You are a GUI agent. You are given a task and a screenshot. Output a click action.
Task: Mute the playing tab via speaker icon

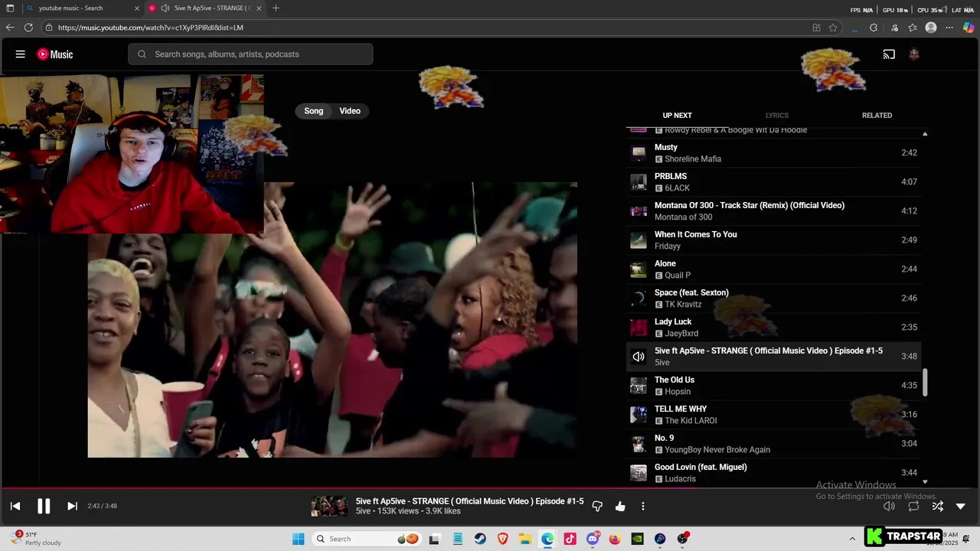click(x=165, y=8)
